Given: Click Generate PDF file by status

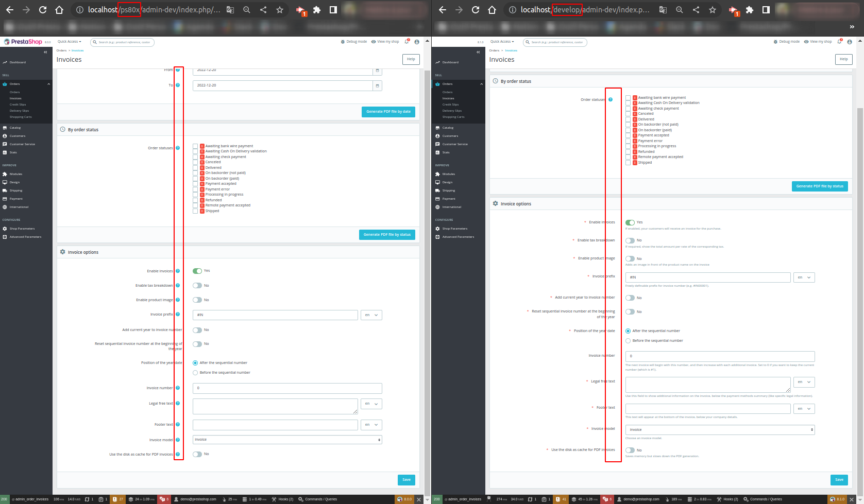Looking at the screenshot, I should [x=387, y=234].
